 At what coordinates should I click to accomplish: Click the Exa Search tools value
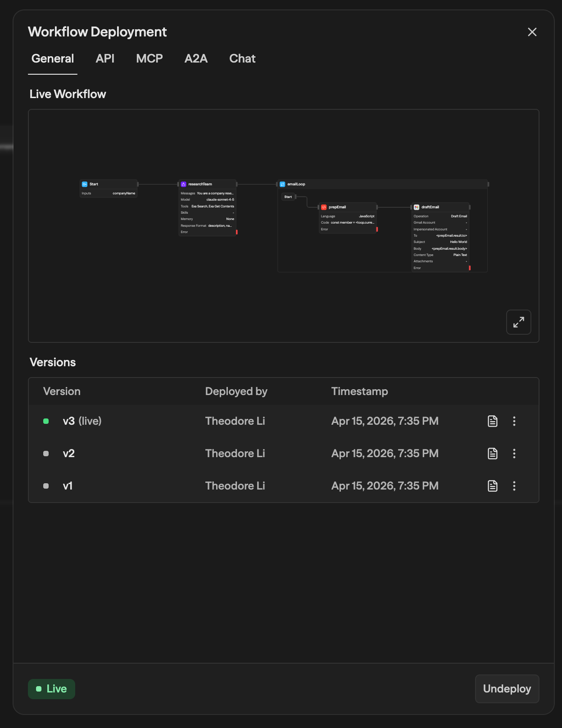tap(213, 207)
